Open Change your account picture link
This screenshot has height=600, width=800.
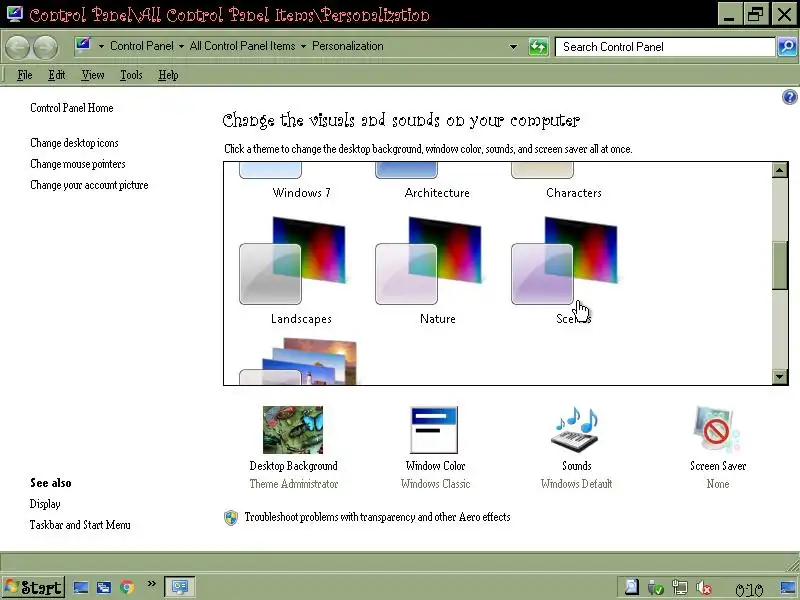pos(89,185)
